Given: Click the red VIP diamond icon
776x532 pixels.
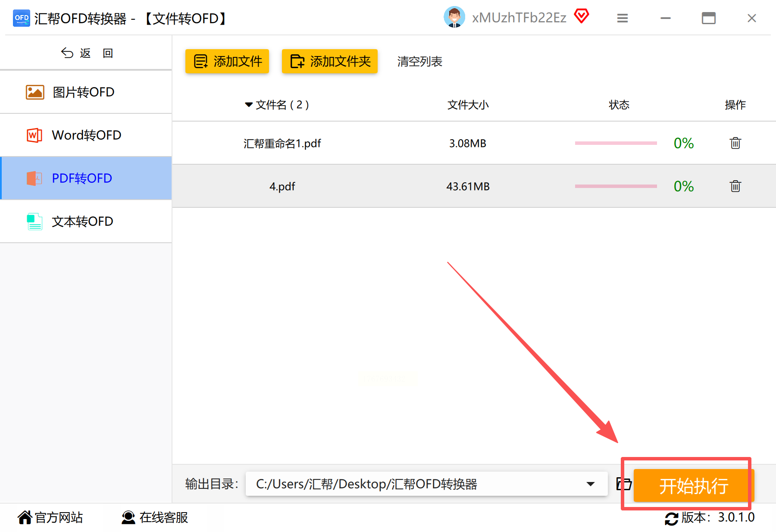Looking at the screenshot, I should pos(581,16).
